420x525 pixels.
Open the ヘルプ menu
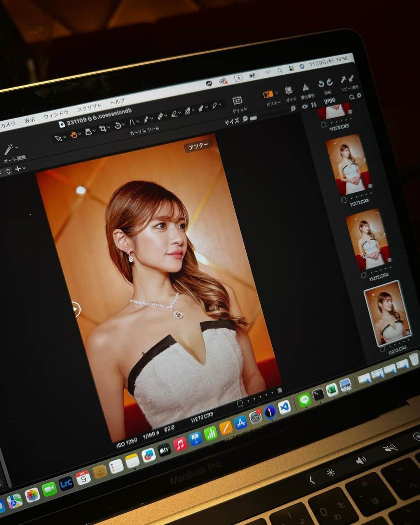117,101
